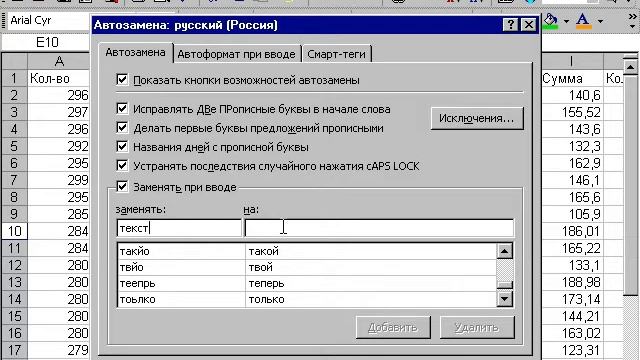
Task: Click into the empty на: field
Action: point(379,228)
